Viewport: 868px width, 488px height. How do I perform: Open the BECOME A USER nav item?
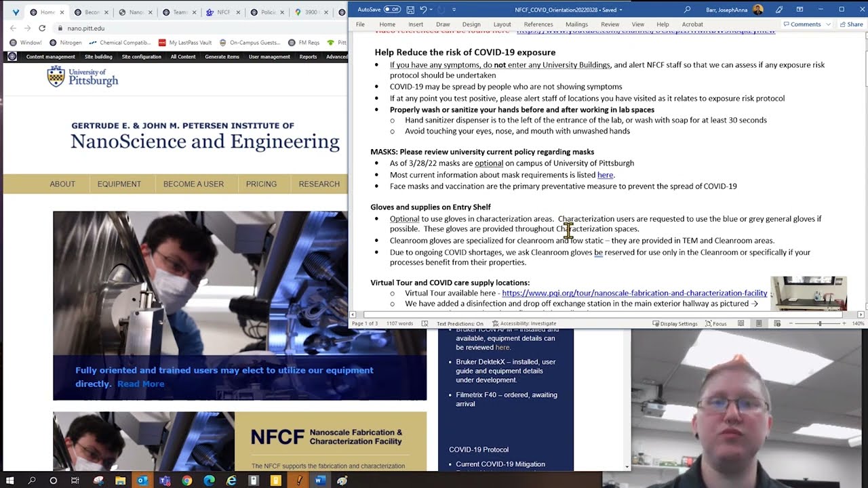[193, 184]
